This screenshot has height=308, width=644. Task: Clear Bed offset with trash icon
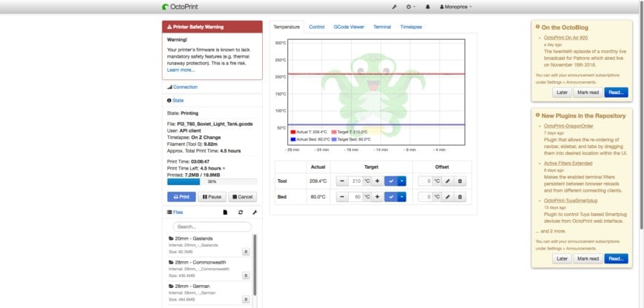point(460,197)
